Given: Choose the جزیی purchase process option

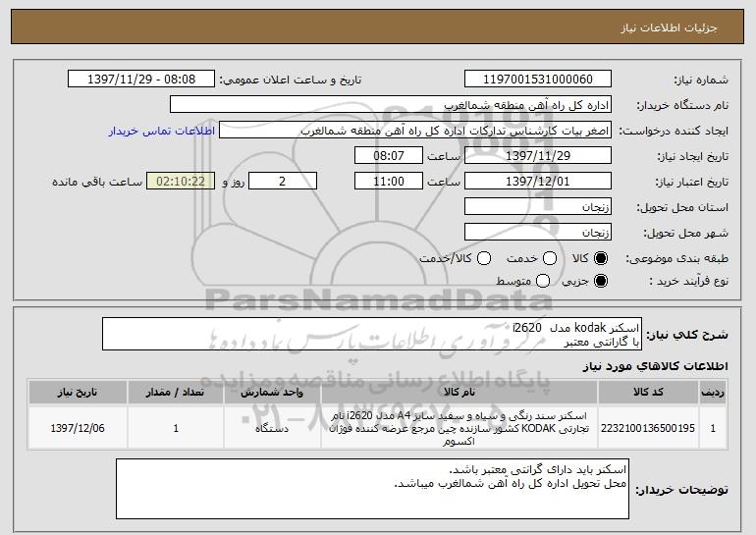Looking at the screenshot, I should coord(601,281).
